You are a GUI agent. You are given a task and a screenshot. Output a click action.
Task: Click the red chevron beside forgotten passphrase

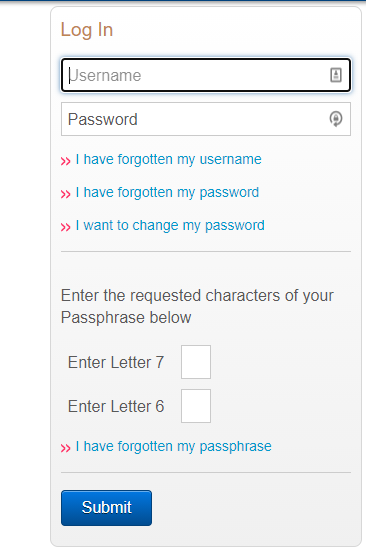pyautogui.click(x=65, y=448)
